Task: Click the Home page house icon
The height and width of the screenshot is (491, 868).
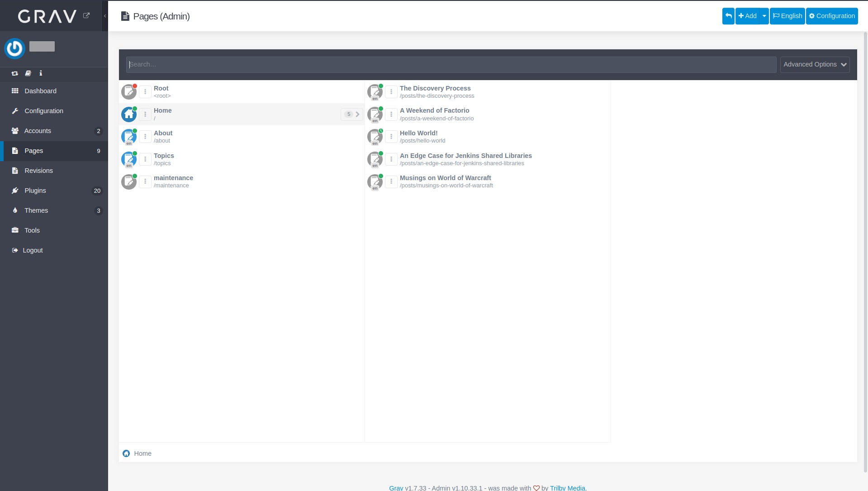Action: 129,114
